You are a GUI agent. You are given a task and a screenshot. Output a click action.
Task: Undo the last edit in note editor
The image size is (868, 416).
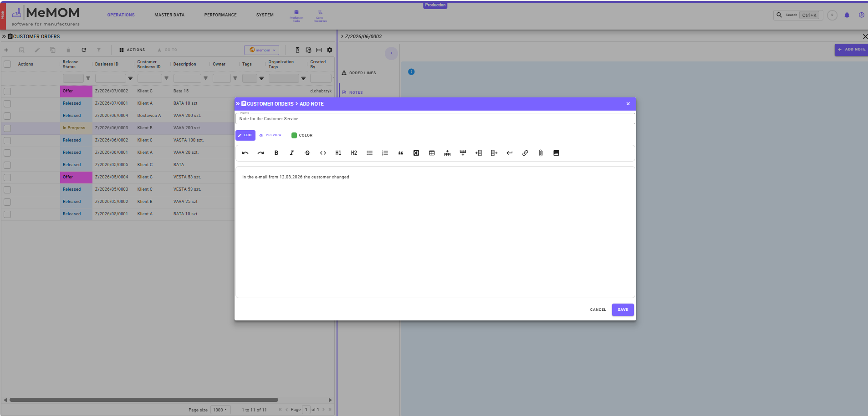pos(245,153)
